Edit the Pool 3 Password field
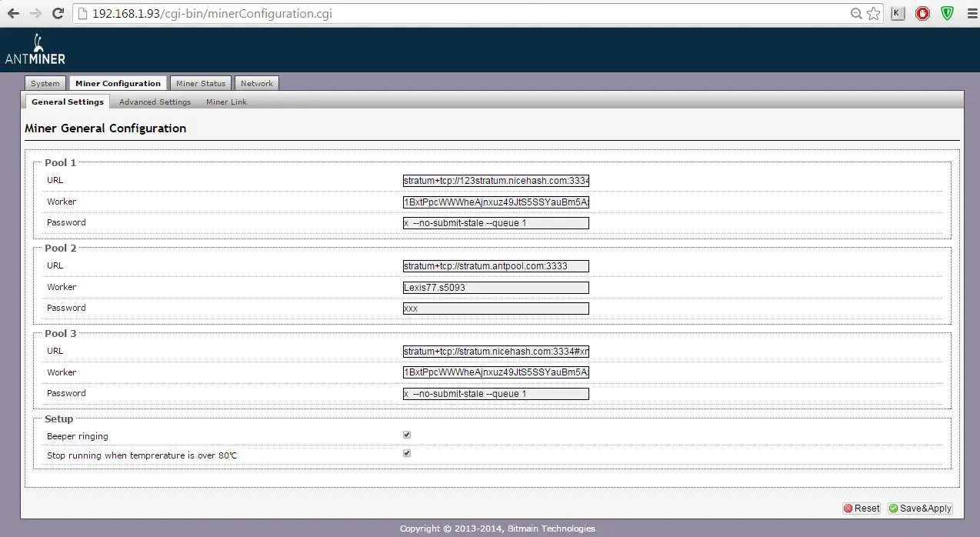The image size is (980, 537). tap(496, 394)
